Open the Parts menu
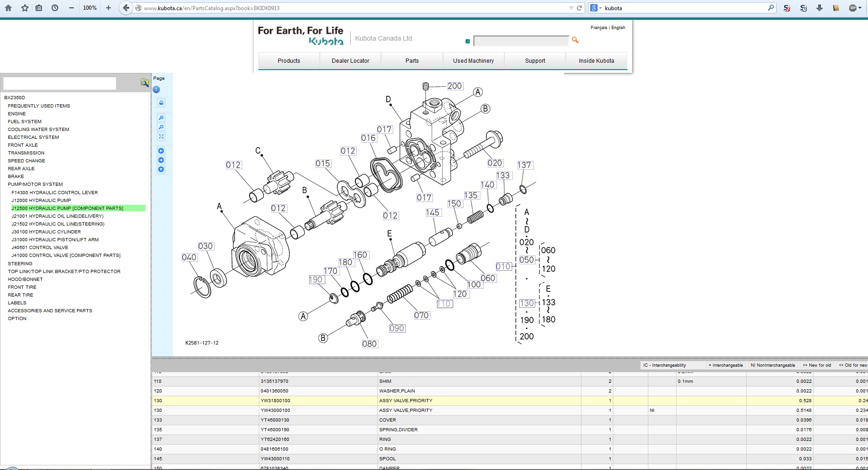The height and width of the screenshot is (470, 868). pos(412,61)
